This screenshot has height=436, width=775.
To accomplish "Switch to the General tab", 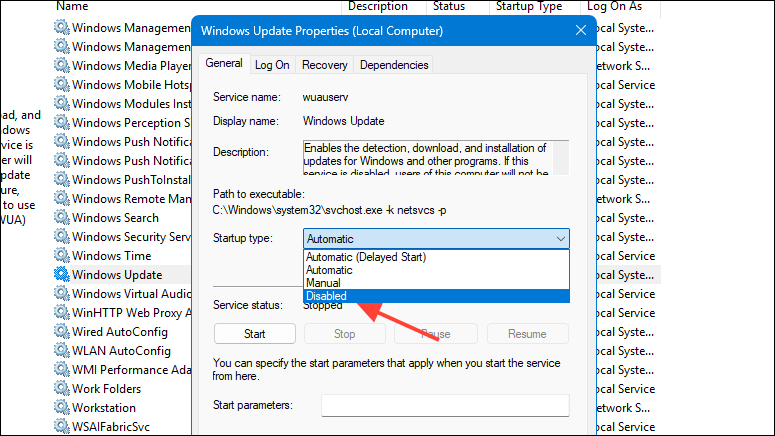I will [x=224, y=64].
